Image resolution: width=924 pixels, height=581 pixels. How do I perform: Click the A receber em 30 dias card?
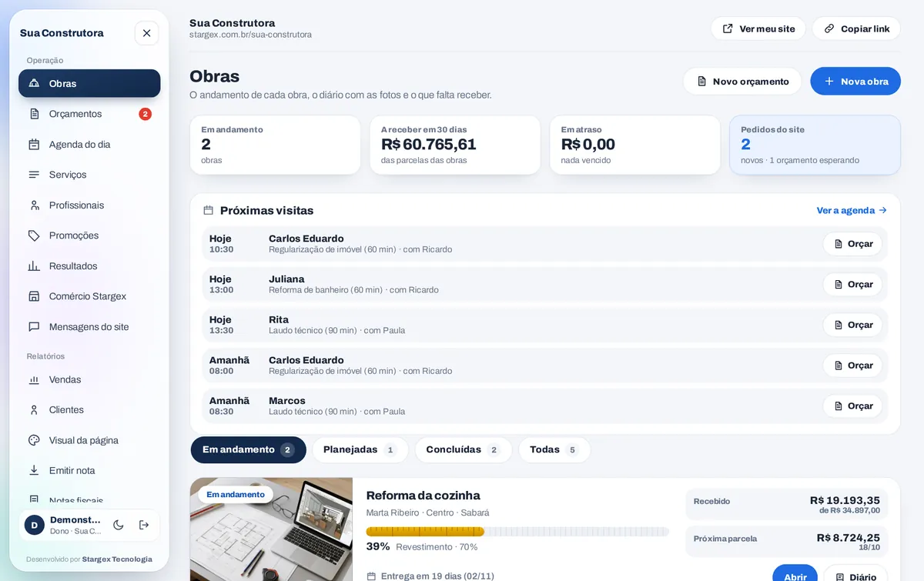click(455, 145)
